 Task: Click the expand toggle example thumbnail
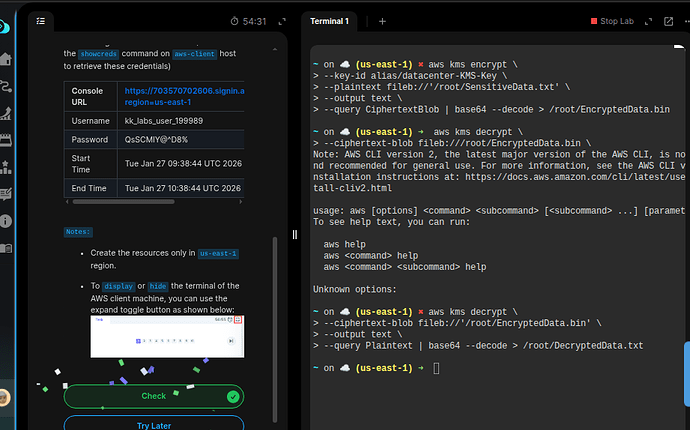pos(166,337)
